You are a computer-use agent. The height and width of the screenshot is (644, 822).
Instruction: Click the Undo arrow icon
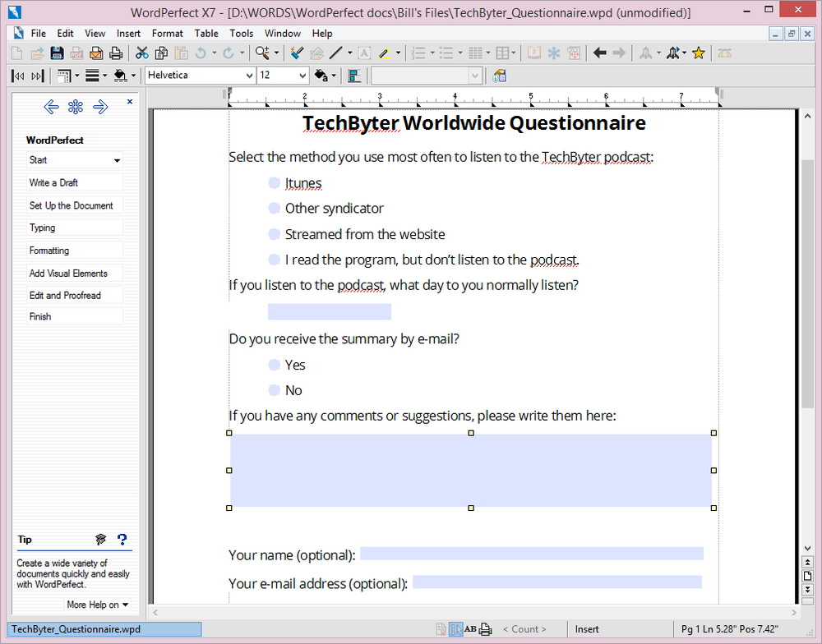point(201,53)
